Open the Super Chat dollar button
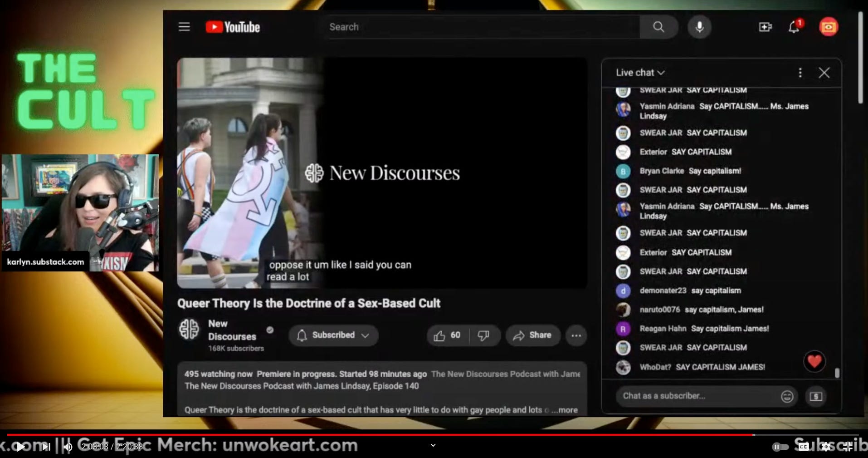 (x=816, y=396)
